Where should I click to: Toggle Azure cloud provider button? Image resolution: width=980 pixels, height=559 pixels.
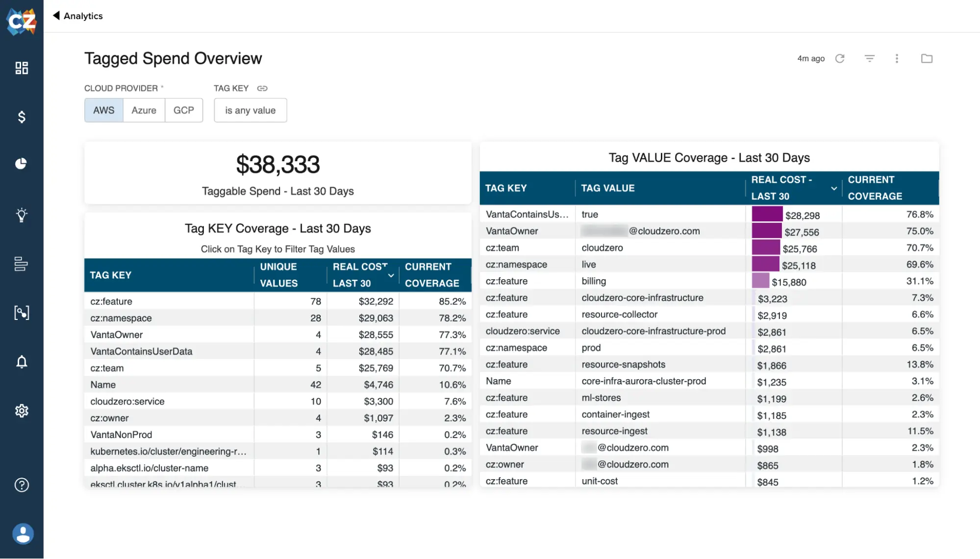[144, 110]
